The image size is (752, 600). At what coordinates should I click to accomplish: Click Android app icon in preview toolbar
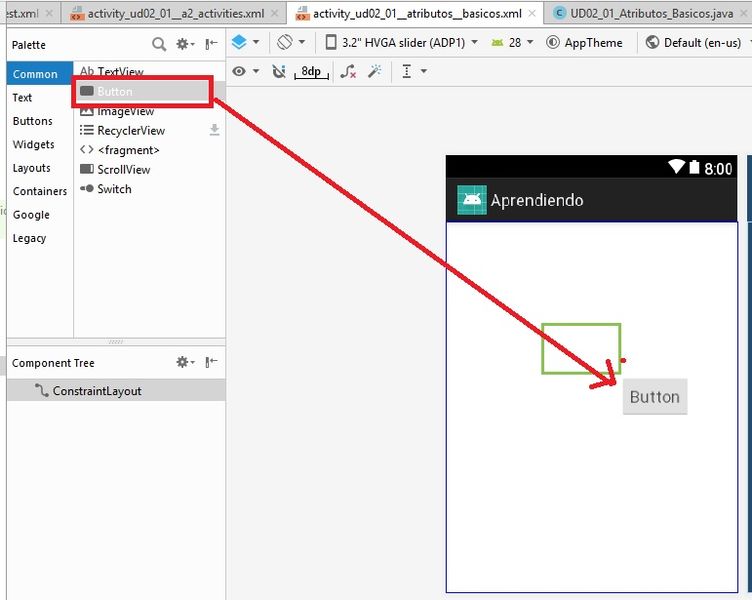[471, 200]
